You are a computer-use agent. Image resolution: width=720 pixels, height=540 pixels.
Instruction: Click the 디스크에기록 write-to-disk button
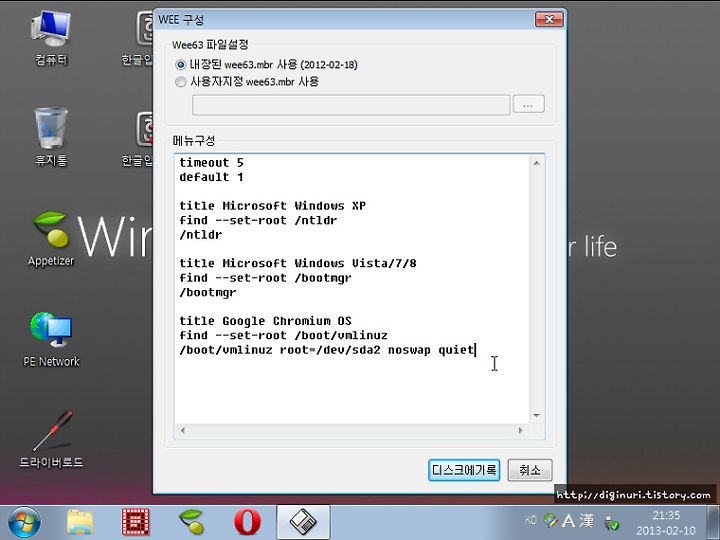[x=464, y=470]
